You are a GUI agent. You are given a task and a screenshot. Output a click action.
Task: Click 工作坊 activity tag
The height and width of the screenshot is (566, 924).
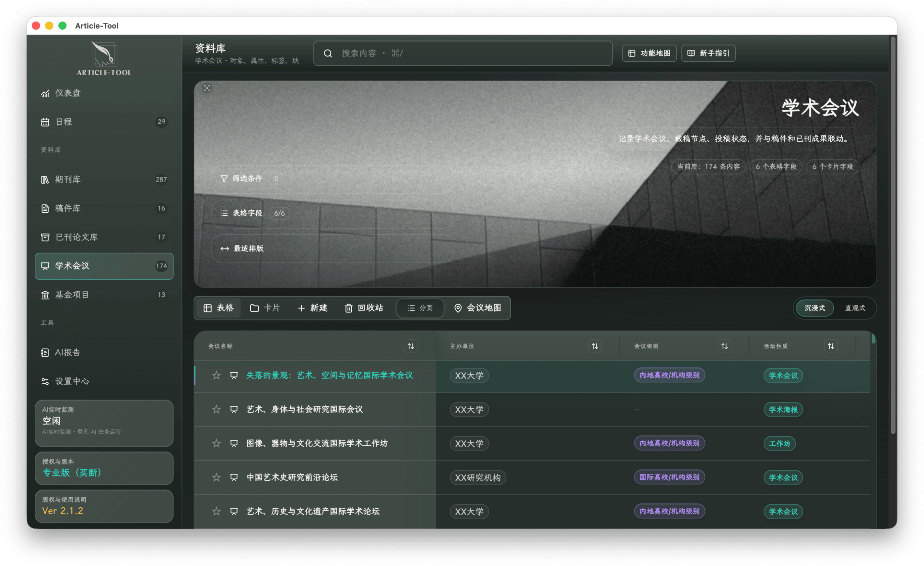(x=779, y=444)
